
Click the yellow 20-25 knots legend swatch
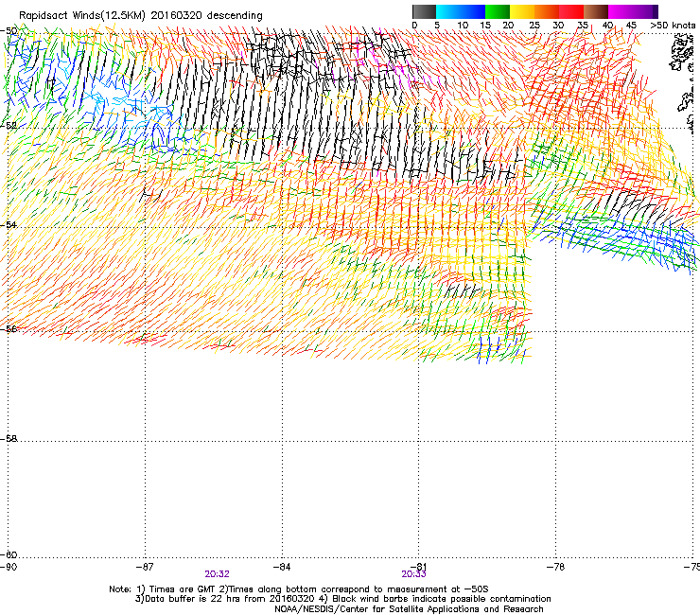coord(522,11)
